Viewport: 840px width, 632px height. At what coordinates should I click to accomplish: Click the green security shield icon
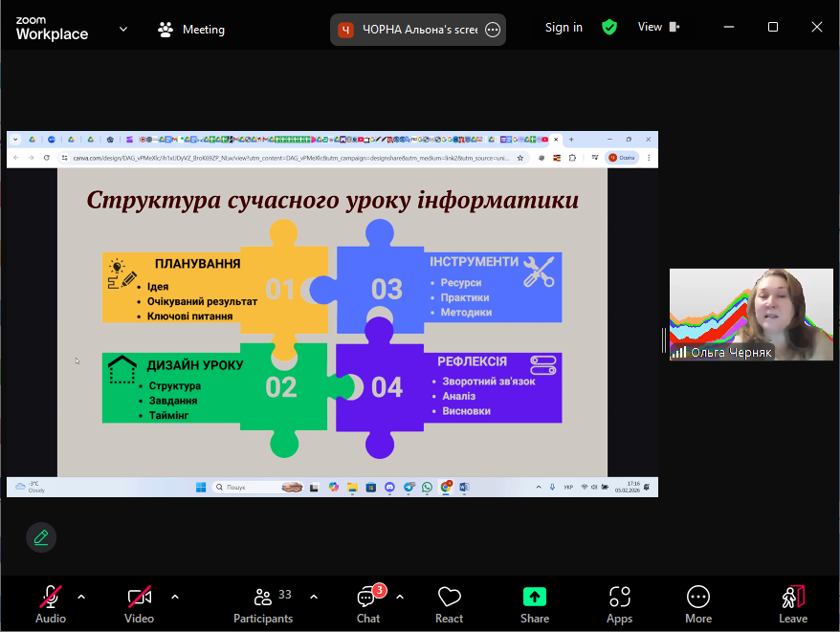tap(609, 28)
